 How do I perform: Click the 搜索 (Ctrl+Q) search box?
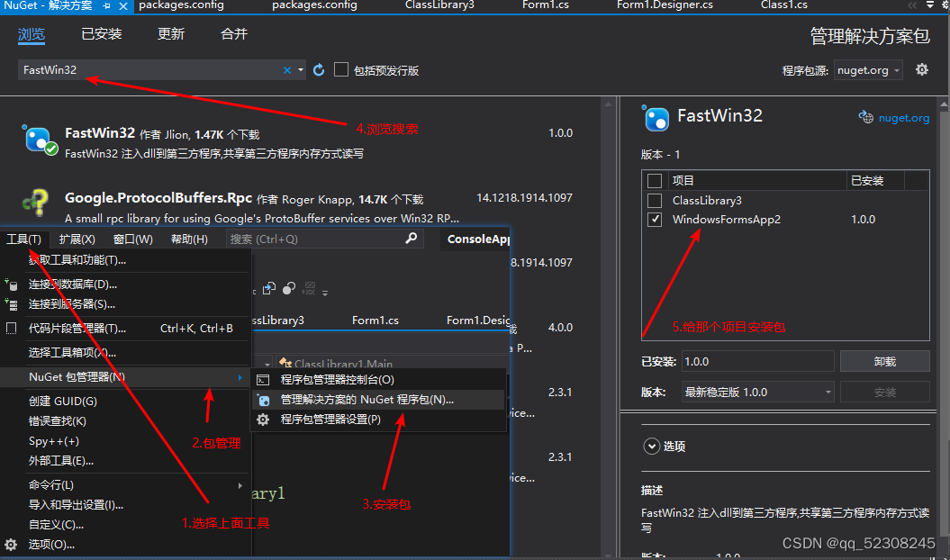(x=325, y=239)
